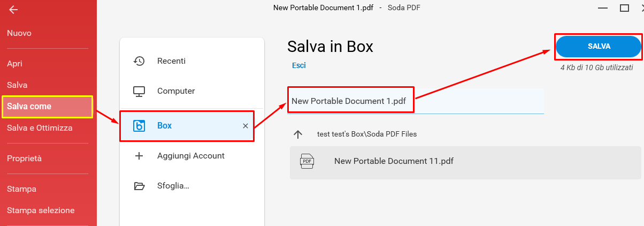Select Stampa in the sidebar
Screen dimensions: 644x226
click(22, 189)
